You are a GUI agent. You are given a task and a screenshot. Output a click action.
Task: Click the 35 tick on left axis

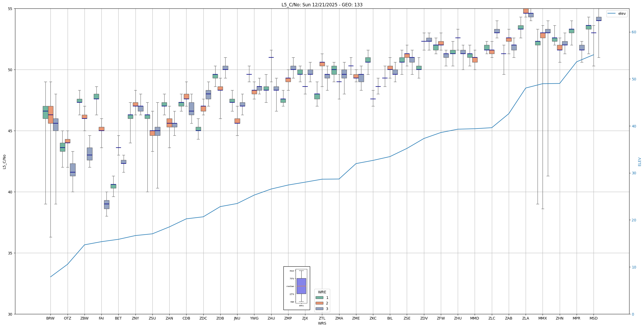click(x=11, y=253)
